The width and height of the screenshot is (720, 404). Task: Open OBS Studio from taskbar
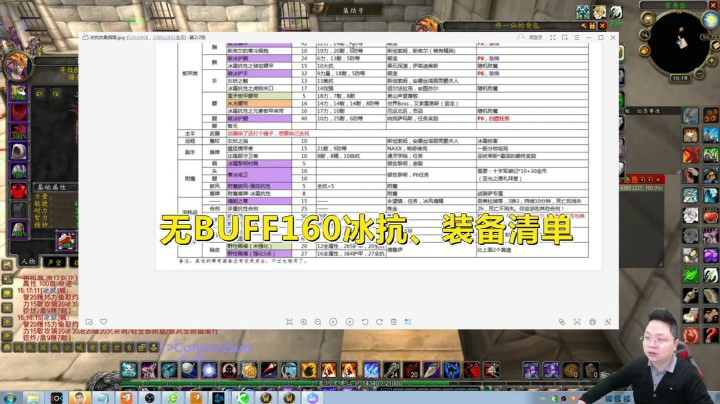[x=150, y=398]
